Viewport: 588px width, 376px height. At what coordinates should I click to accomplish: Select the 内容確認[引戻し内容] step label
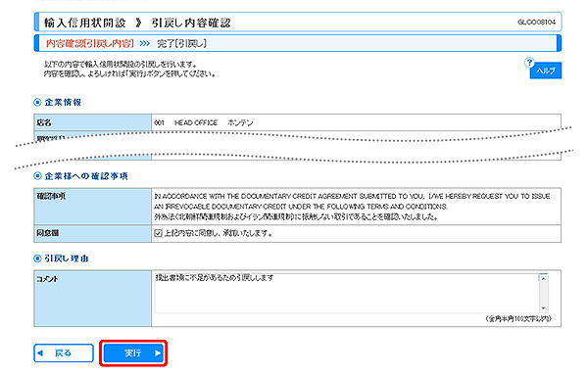coord(89,43)
